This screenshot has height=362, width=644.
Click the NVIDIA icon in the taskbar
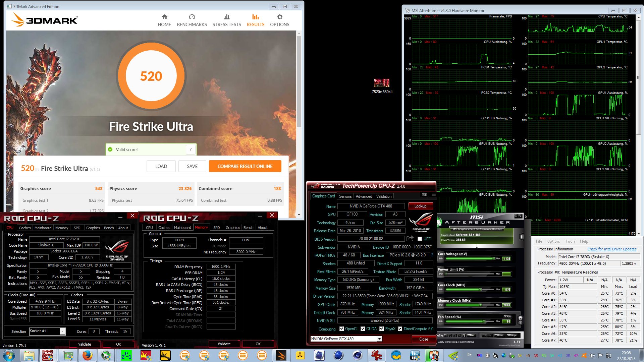[453, 355]
